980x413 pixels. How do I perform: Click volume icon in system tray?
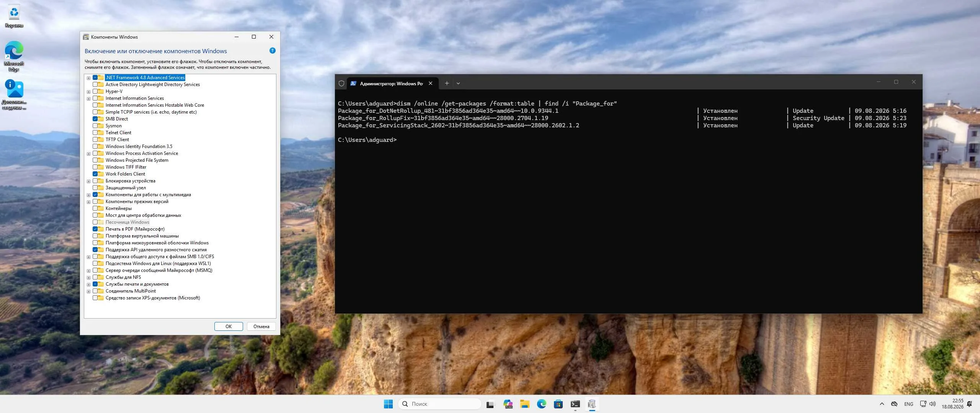[933, 404]
